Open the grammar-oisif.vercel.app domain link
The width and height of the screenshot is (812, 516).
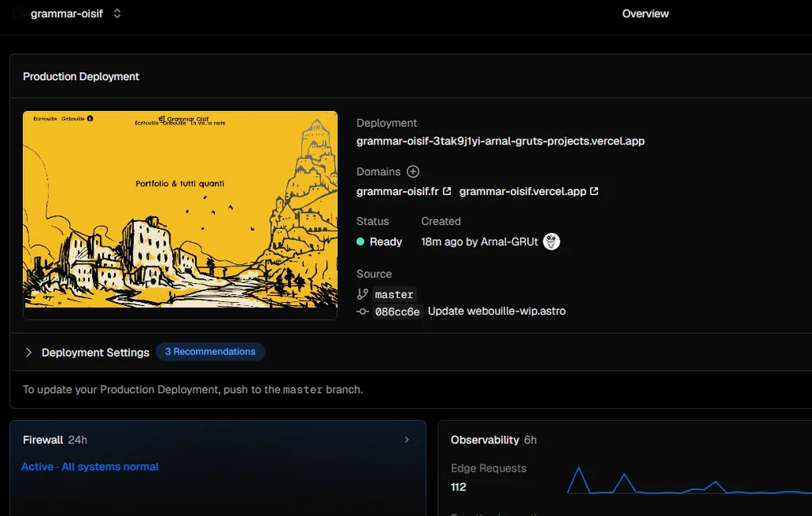523,191
